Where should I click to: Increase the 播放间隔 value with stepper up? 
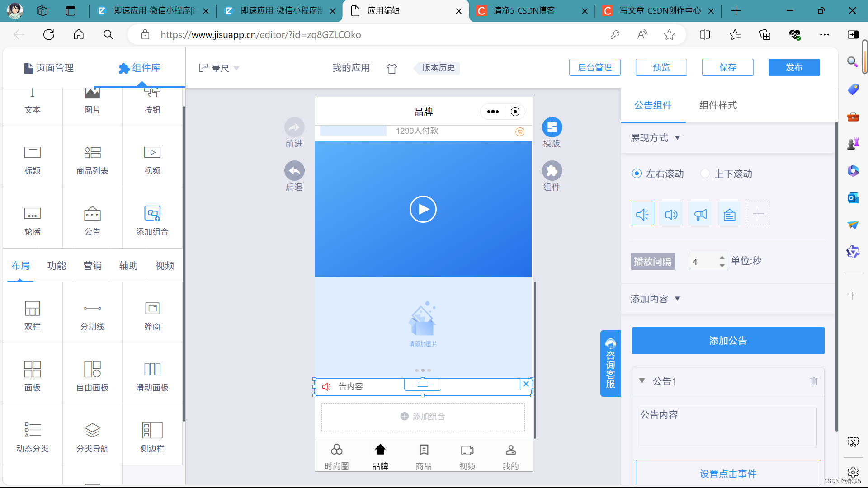coord(722,258)
